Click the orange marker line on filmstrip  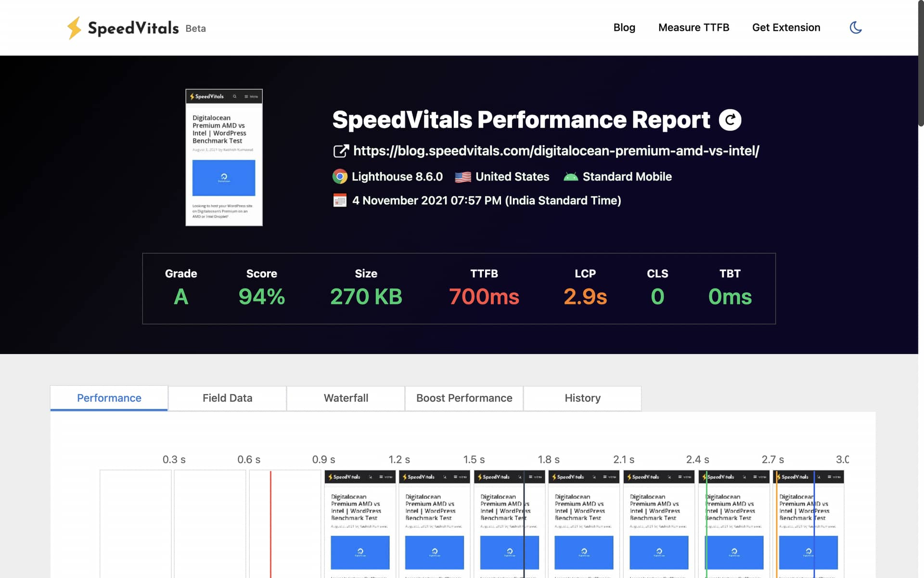pos(777,524)
